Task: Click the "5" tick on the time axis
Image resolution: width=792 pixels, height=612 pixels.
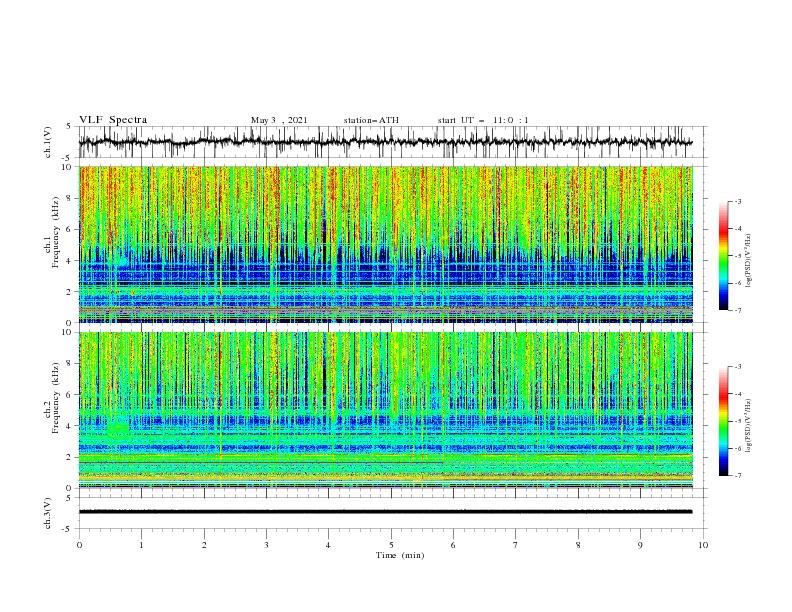Action: [x=391, y=545]
